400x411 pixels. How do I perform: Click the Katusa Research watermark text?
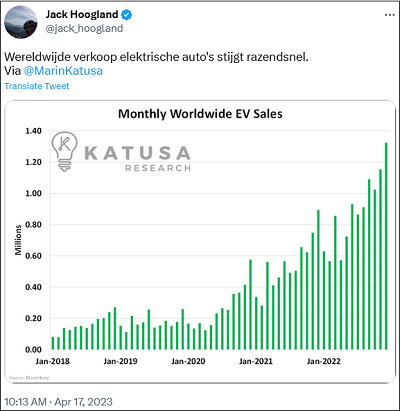138,158
